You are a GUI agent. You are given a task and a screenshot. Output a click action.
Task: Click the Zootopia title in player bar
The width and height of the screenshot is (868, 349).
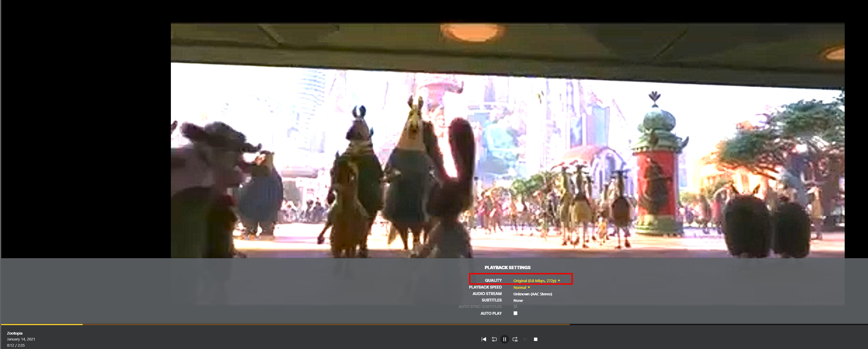[14, 333]
